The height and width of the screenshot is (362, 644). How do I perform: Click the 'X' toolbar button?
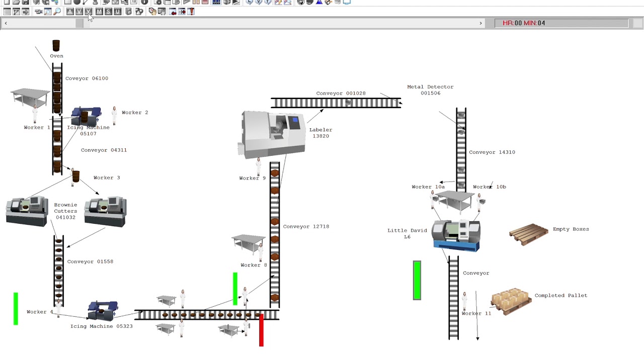pyautogui.click(x=89, y=12)
